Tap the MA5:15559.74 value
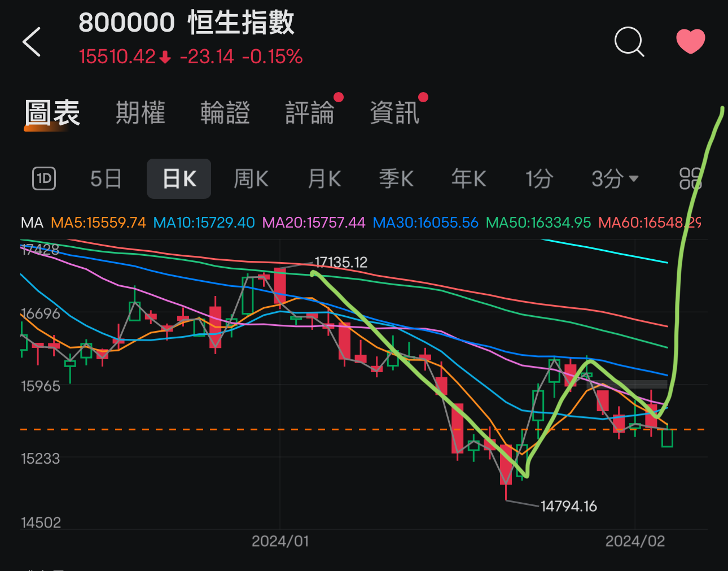Image resolution: width=728 pixels, height=571 pixels. 98,223
